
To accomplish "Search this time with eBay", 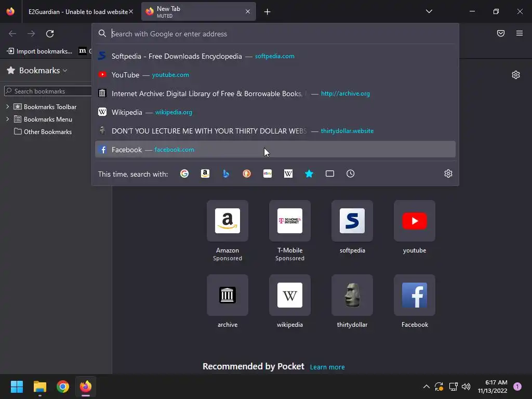I will 268,174.
